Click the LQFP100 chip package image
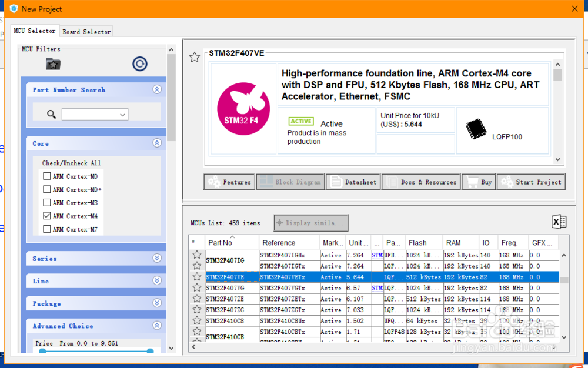 476,129
